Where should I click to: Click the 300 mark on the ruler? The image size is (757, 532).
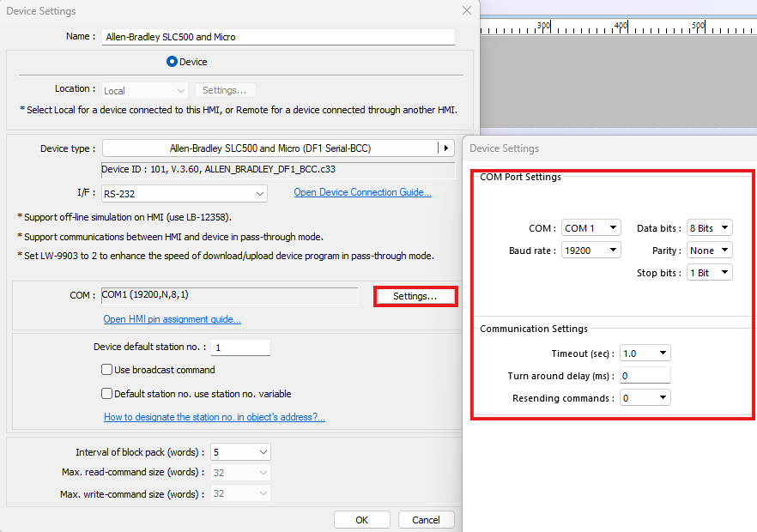tap(544, 26)
